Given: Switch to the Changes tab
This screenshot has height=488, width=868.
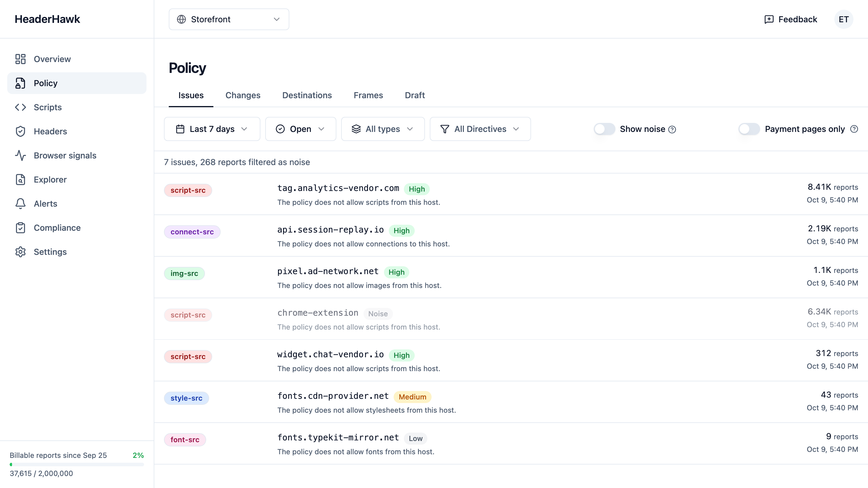Looking at the screenshot, I should pos(243,95).
